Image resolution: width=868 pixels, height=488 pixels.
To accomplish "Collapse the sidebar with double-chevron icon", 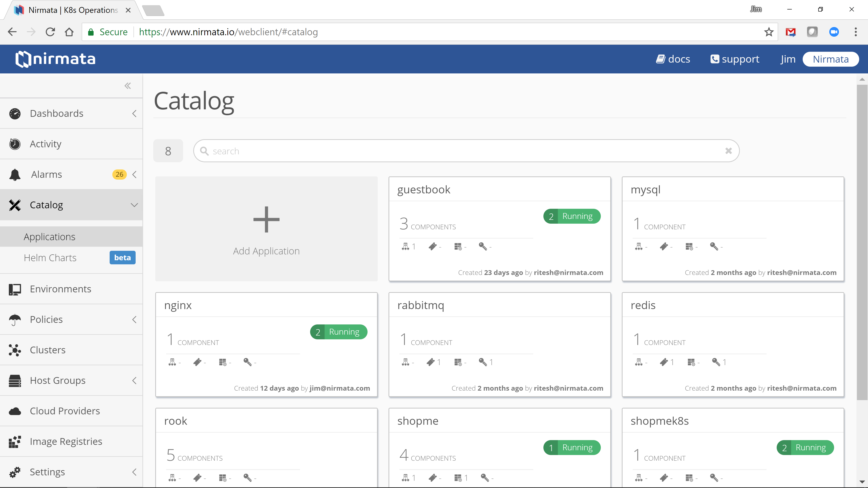I will click(128, 86).
